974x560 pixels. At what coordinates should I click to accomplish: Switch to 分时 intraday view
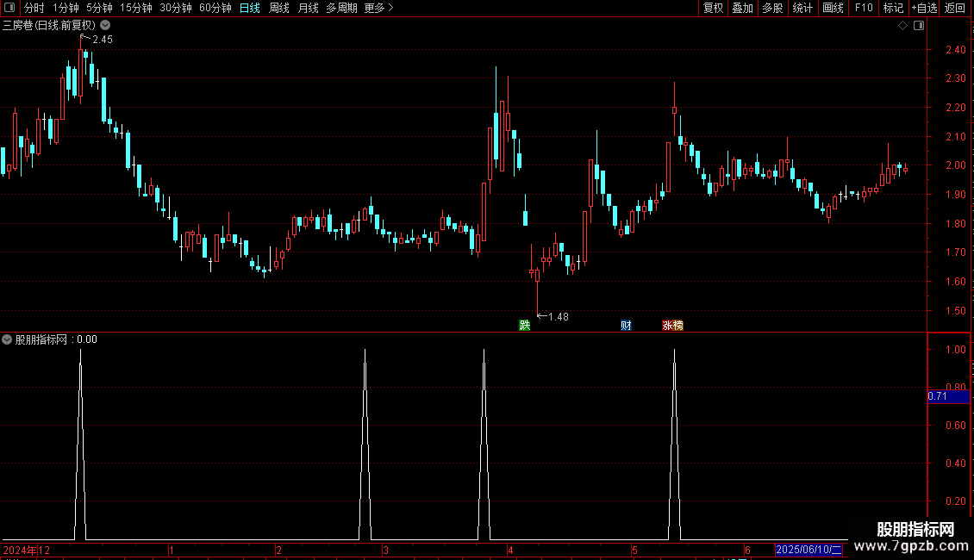(34, 8)
